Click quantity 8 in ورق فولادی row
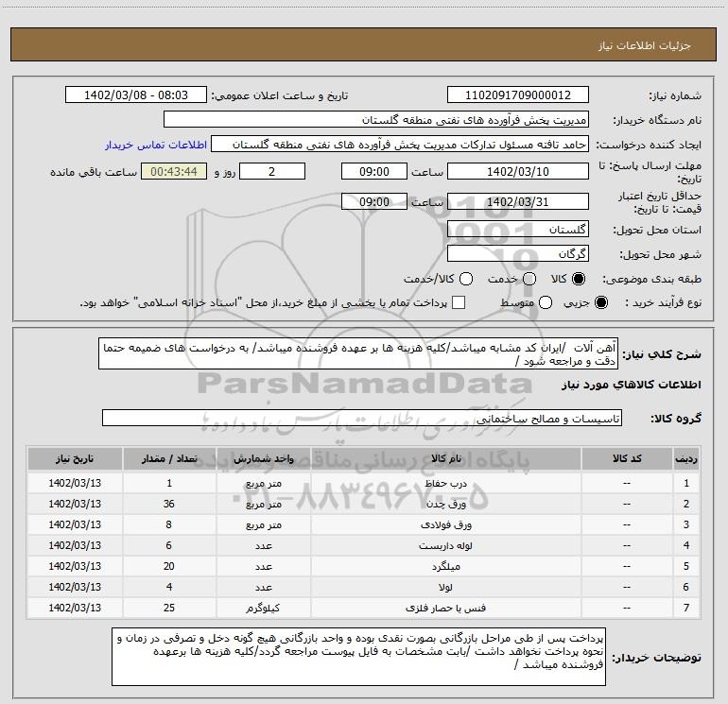728x704 pixels. coord(169,524)
